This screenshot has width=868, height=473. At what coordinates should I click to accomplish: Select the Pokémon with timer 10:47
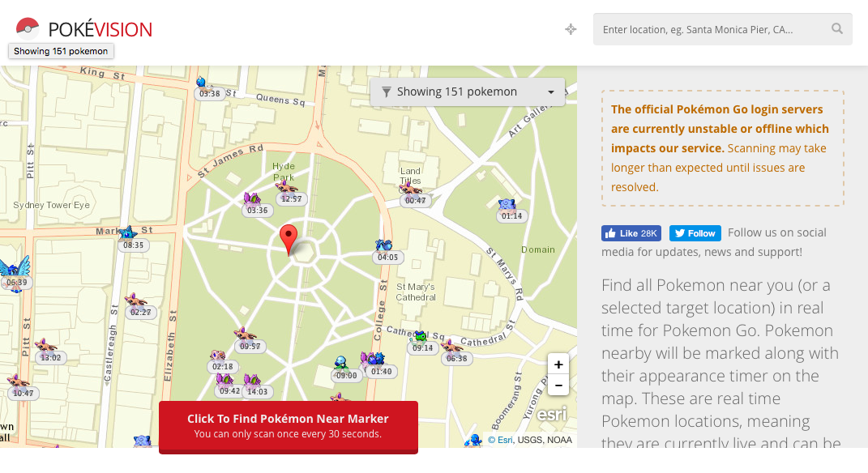click(18, 381)
